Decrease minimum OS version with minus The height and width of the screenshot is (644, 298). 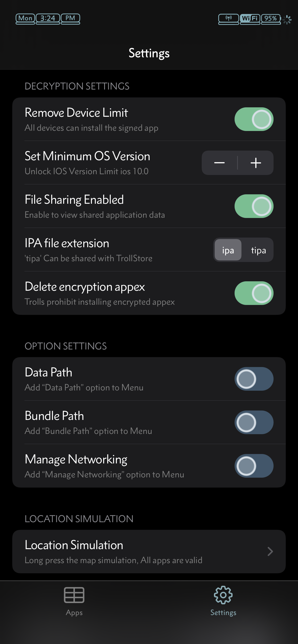(220, 163)
